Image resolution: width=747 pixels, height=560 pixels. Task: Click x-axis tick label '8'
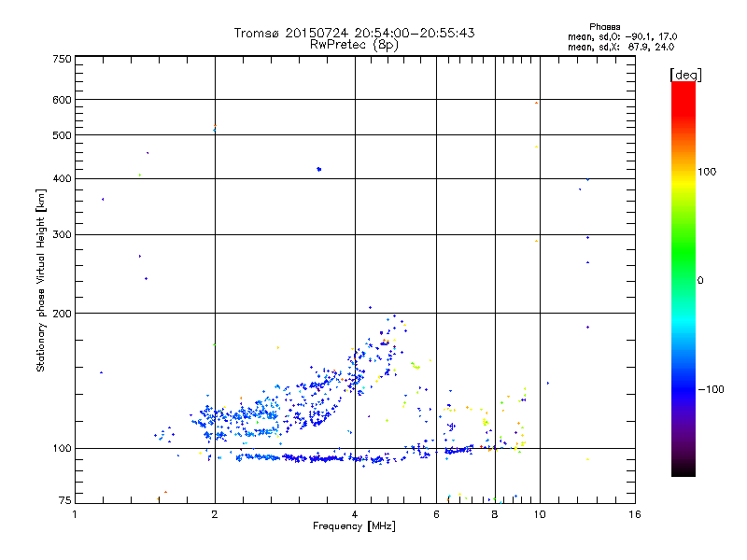tap(495, 514)
